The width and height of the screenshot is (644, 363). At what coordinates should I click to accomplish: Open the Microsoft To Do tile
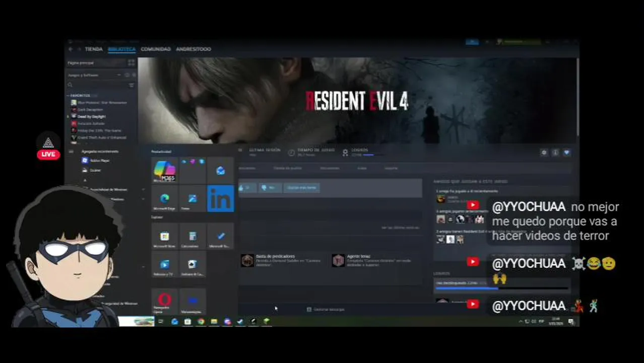click(x=220, y=236)
